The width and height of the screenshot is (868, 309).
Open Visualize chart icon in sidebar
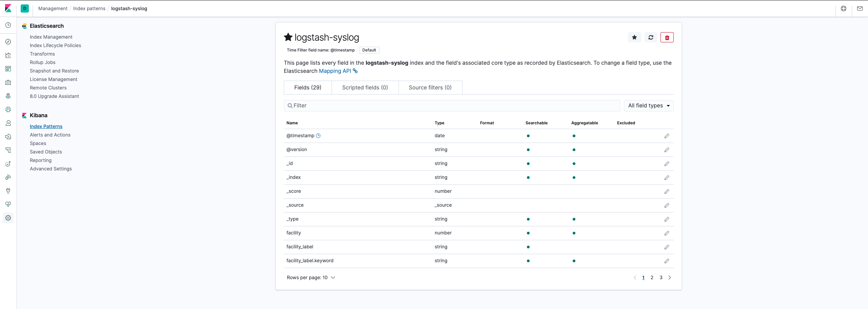pos(8,55)
